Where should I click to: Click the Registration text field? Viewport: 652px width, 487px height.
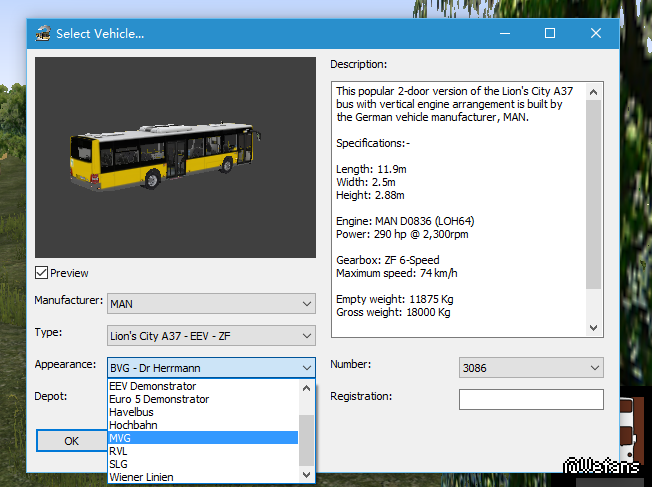[x=531, y=400]
